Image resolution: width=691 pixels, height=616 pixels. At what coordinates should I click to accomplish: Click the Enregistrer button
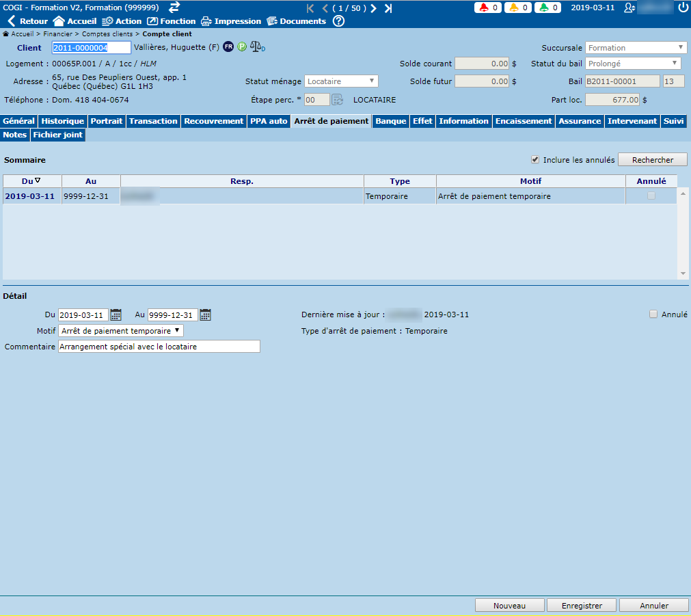(582, 606)
